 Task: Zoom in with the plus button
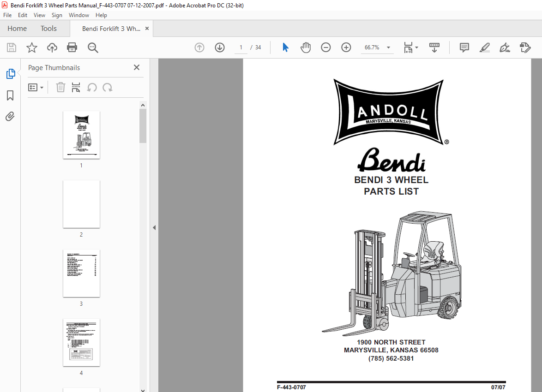coord(346,48)
